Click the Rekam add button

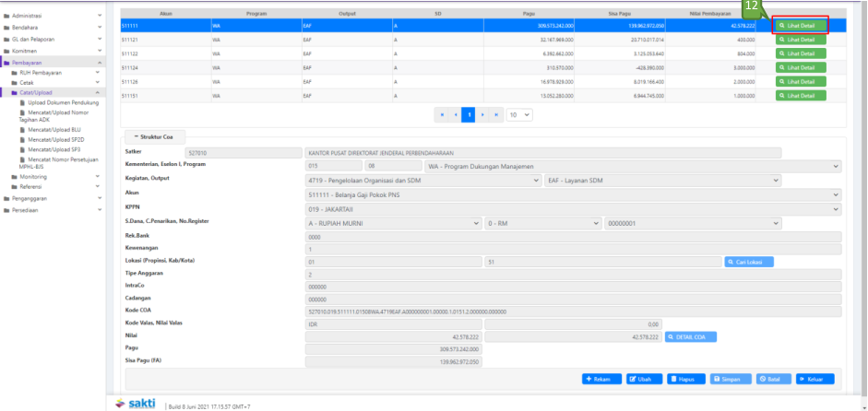(601, 379)
